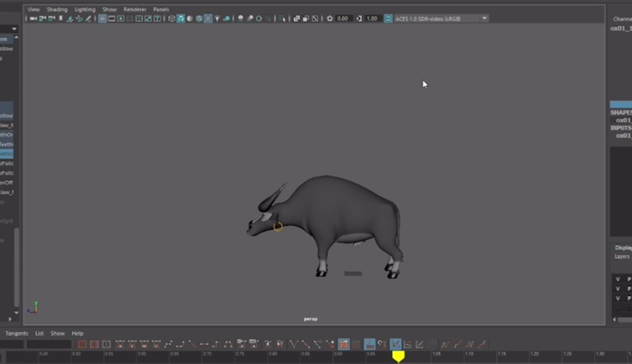Apply flat tangents in Graph Editor toolbar
632x364 pixels.
coord(204,345)
